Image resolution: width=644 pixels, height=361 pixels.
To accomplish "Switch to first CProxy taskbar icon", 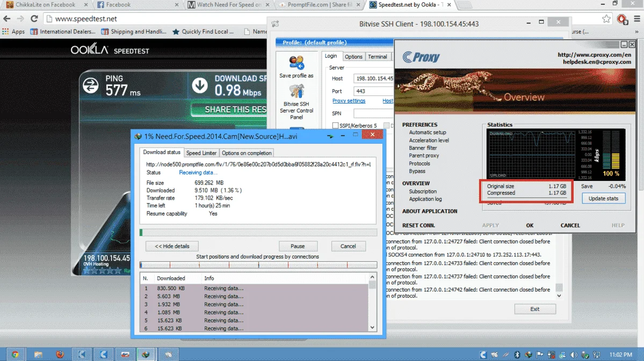I will [x=81, y=354].
